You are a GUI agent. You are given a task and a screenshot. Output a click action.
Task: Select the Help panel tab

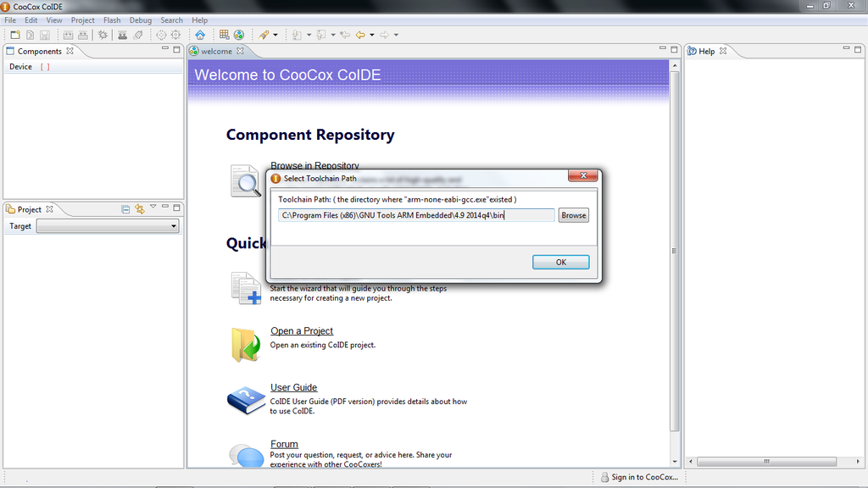click(706, 51)
